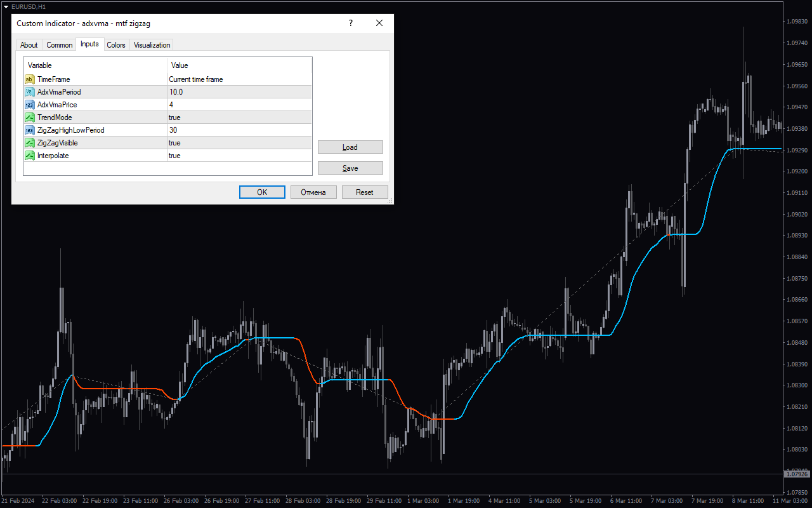Click the 1.08390 price scale label
The height and width of the screenshot is (508, 812).
[797, 364]
